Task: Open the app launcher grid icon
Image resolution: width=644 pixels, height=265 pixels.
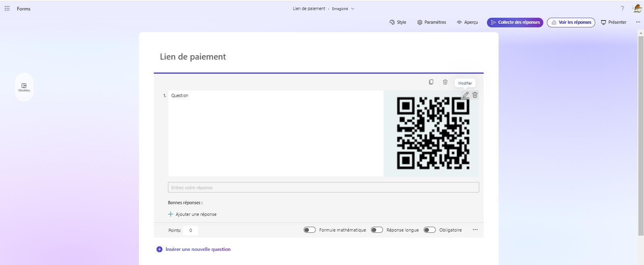Action: (7, 8)
